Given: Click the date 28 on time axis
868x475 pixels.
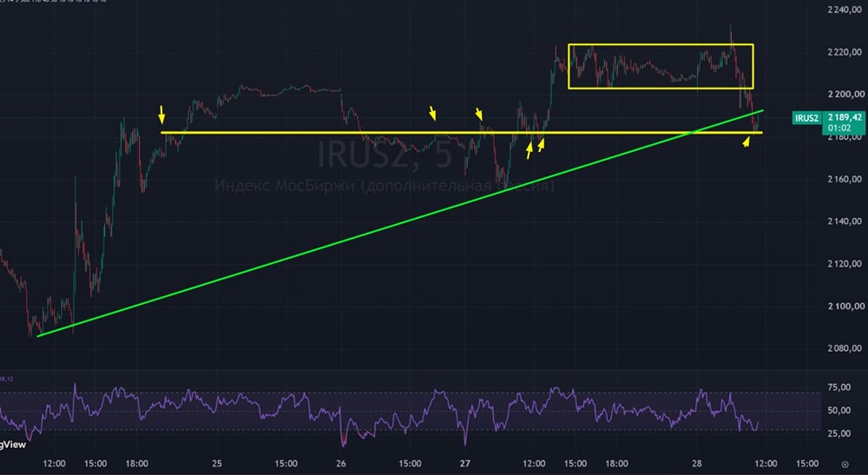Looking at the screenshot, I should 697,464.
